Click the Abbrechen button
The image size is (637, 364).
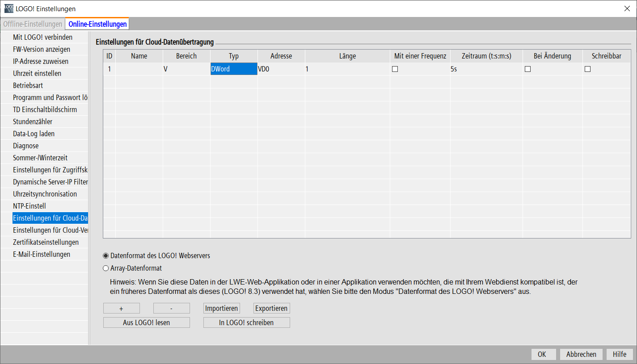click(581, 354)
